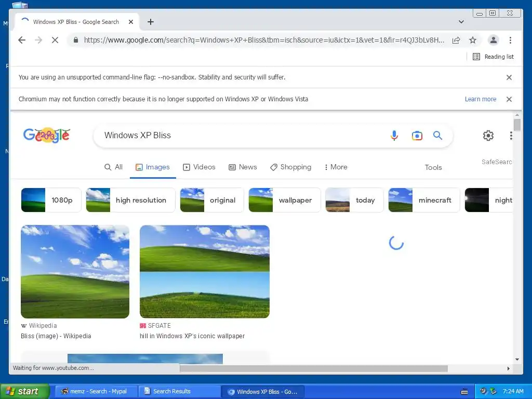The image size is (532, 399).
Task: Filter by the high resolution chip
Action: click(x=130, y=200)
